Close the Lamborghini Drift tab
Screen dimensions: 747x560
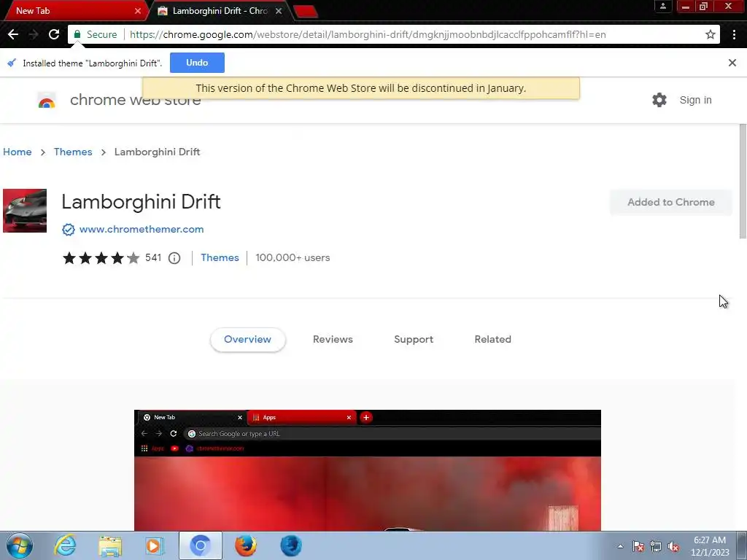tap(279, 10)
